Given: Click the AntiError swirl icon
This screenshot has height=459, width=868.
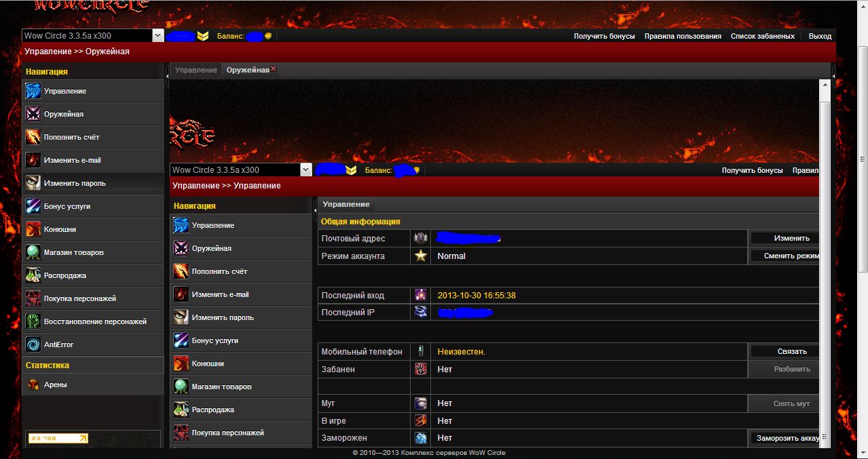Looking at the screenshot, I should pyautogui.click(x=33, y=344).
